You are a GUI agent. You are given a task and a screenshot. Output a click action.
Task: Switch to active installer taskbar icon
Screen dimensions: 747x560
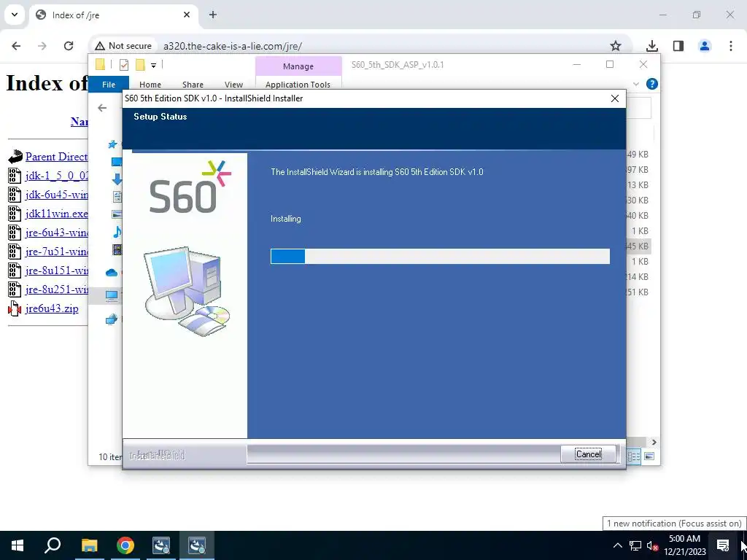click(x=197, y=545)
